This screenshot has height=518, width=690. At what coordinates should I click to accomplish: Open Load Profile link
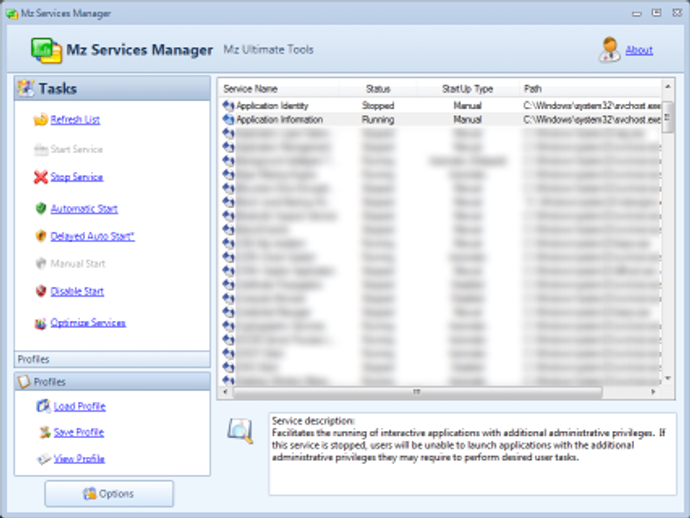point(80,406)
